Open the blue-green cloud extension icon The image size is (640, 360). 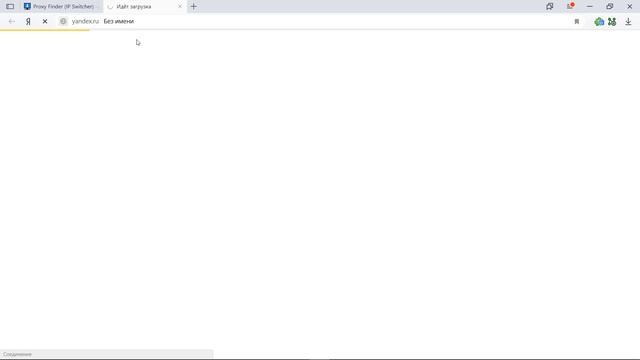coord(599,22)
